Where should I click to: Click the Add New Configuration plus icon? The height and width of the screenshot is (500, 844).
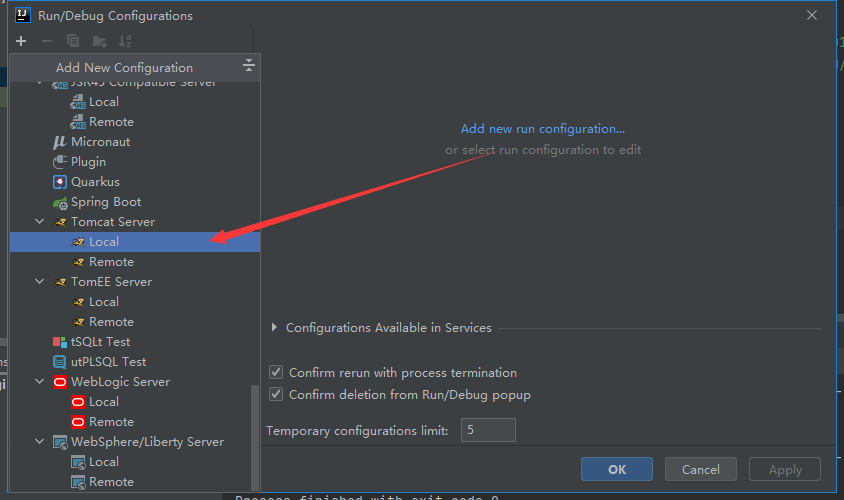(x=21, y=41)
